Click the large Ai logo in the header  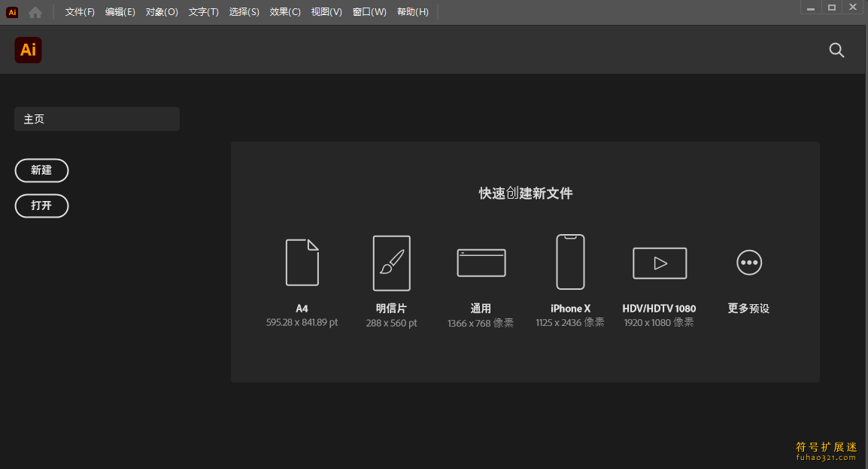29,50
